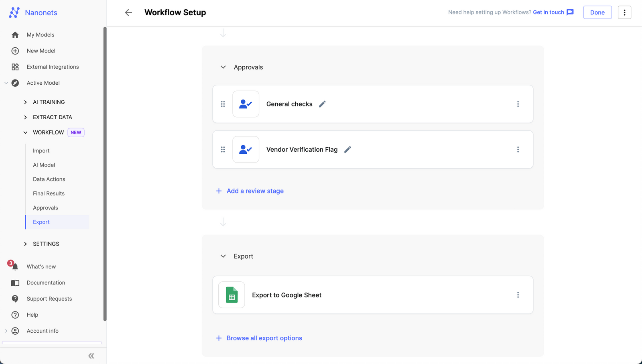Screen dimensions: 642x364
Task: Expand AI TRAINING in the sidebar
Action: pyautogui.click(x=26, y=102)
